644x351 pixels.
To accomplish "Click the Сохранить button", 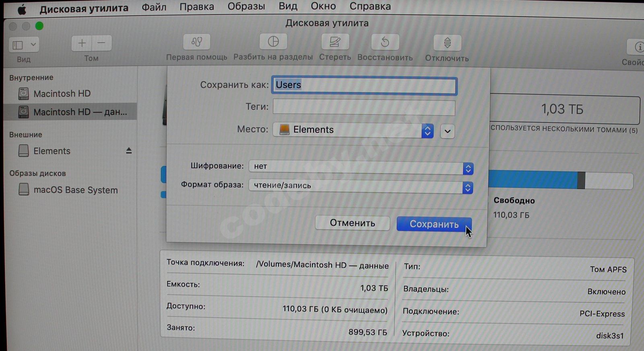I will (434, 224).
